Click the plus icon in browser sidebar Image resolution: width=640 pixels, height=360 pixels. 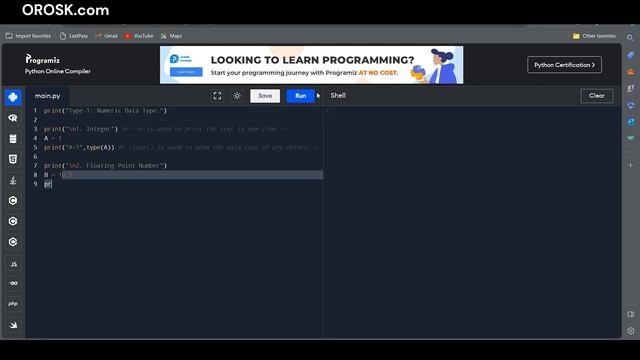tap(631, 165)
